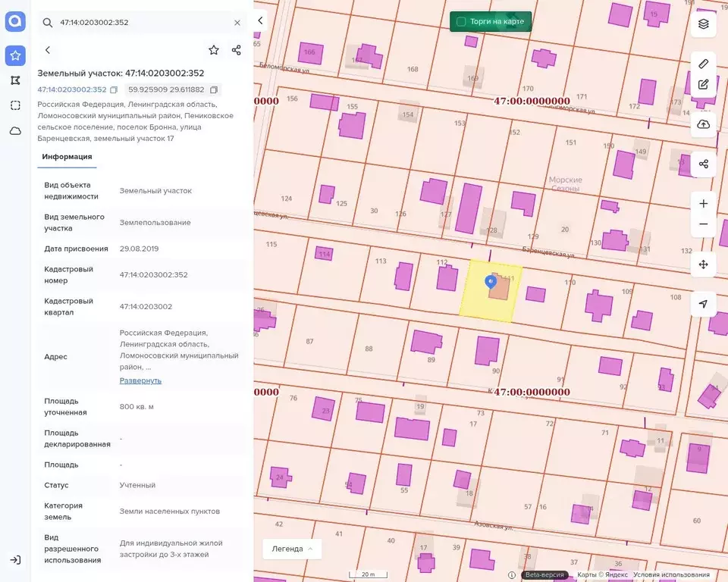
Task: Click the cloud upload button on map
Action: pyautogui.click(x=704, y=124)
